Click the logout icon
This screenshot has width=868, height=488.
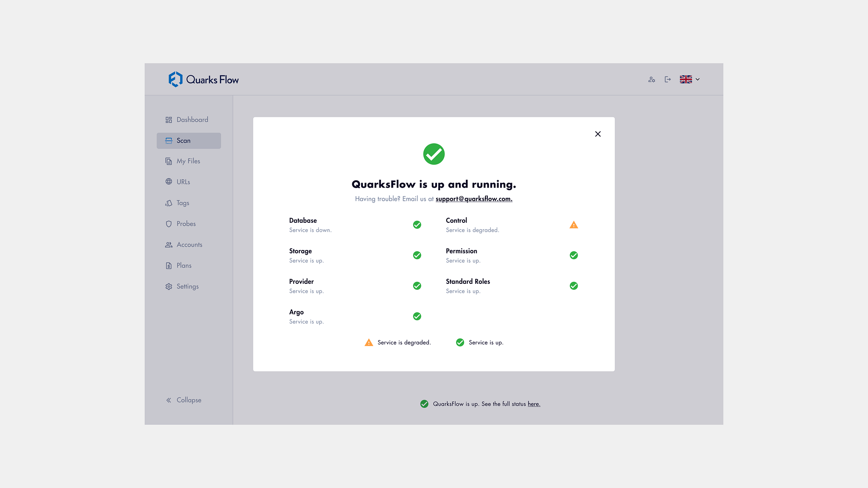pos(668,79)
